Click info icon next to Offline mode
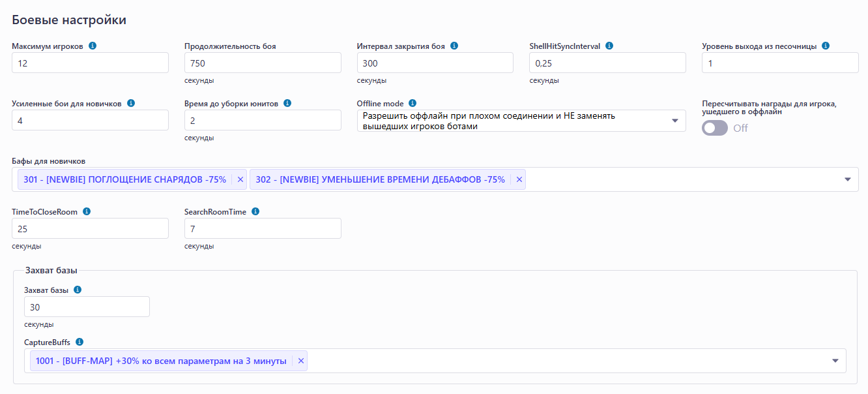 tap(412, 103)
